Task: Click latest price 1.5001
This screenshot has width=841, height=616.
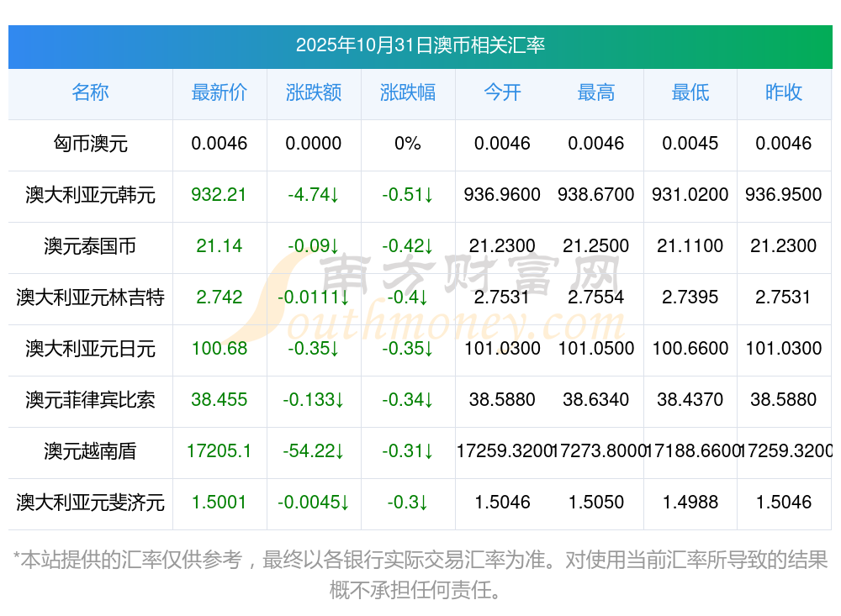Action: (219, 503)
